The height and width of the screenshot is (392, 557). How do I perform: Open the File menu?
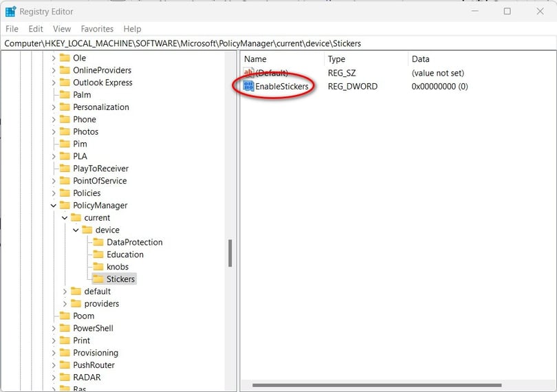coord(12,29)
